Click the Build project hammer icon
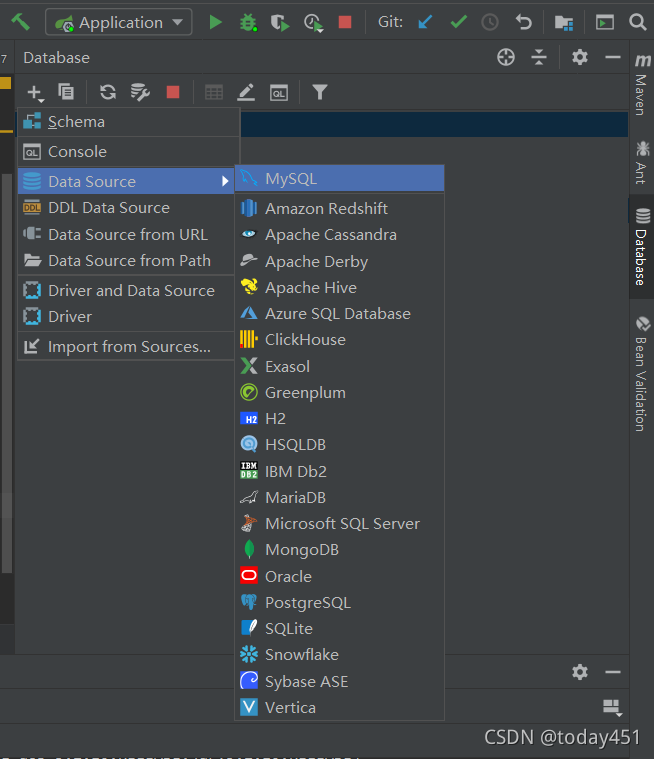The image size is (654, 759). click(20, 22)
